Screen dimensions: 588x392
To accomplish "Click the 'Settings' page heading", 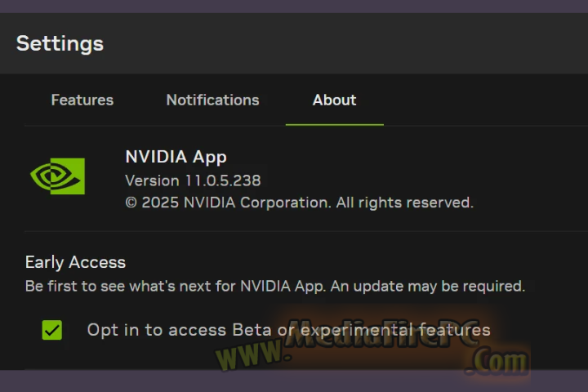I will tap(60, 44).
